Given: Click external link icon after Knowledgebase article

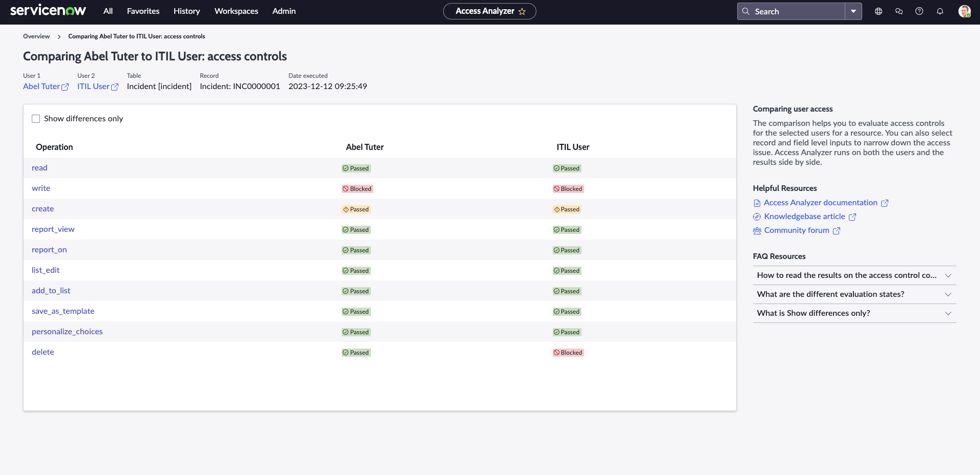Looking at the screenshot, I should (852, 217).
